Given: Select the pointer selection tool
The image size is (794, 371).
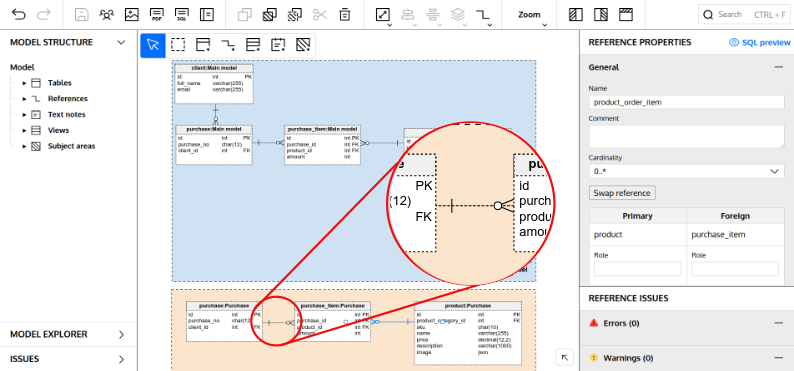Looking at the screenshot, I should point(153,45).
